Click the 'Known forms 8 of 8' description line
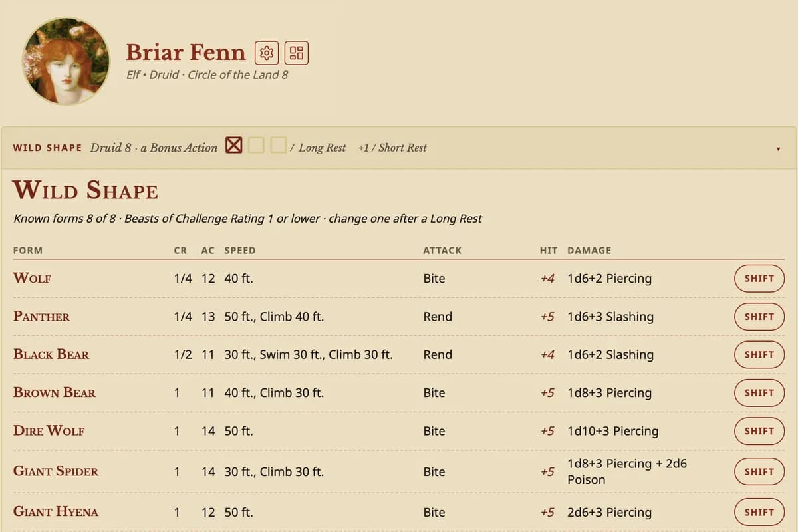 pos(247,219)
